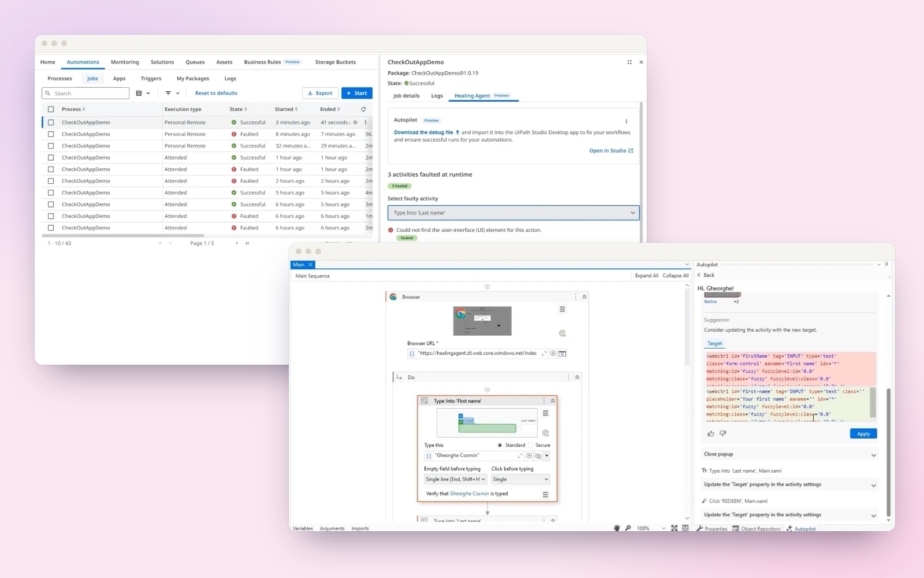Toggle the select-all checkbox in jobs header
The width and height of the screenshot is (924, 578).
(x=51, y=109)
